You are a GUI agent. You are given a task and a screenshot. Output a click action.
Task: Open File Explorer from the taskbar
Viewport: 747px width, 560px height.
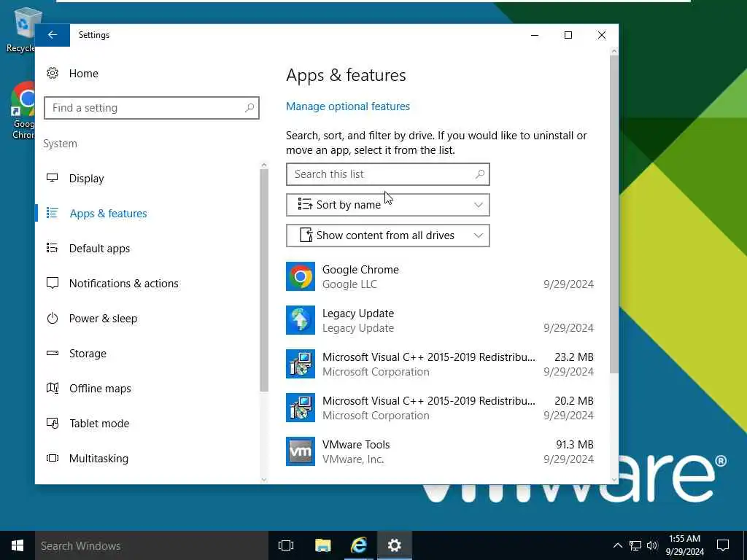coord(322,545)
